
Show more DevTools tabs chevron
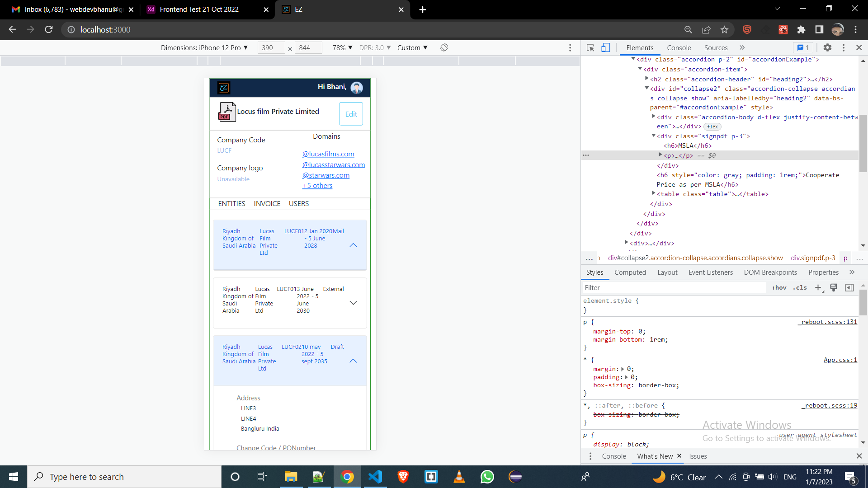point(742,47)
